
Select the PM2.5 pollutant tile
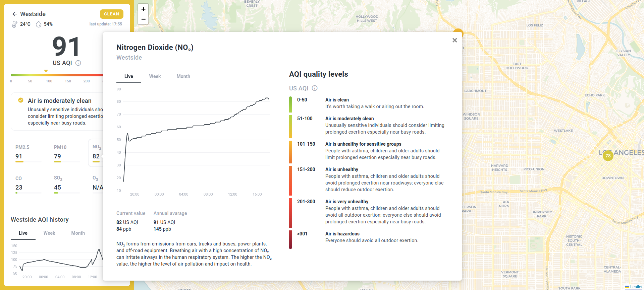point(28,153)
